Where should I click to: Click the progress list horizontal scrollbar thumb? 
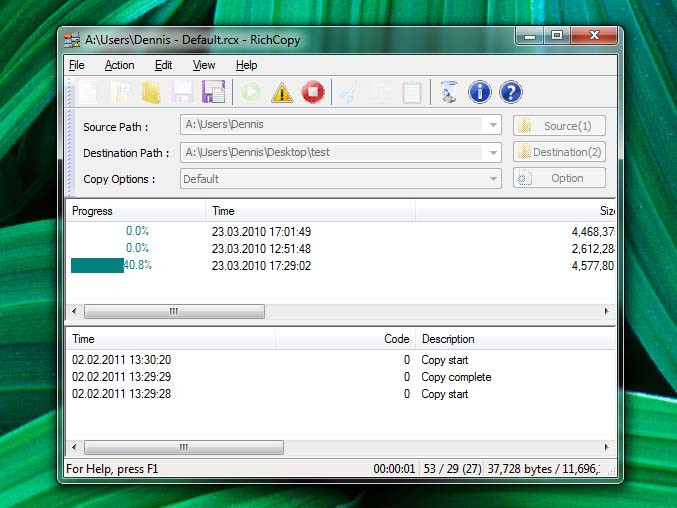click(174, 311)
